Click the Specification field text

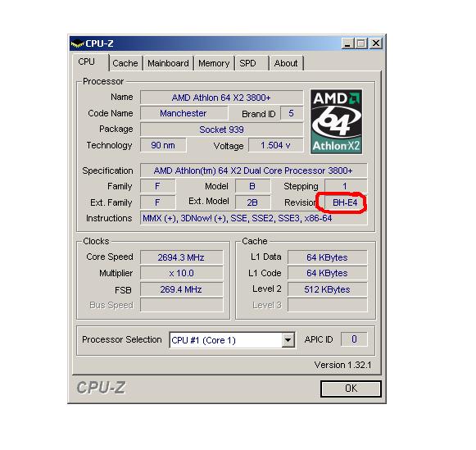click(253, 170)
